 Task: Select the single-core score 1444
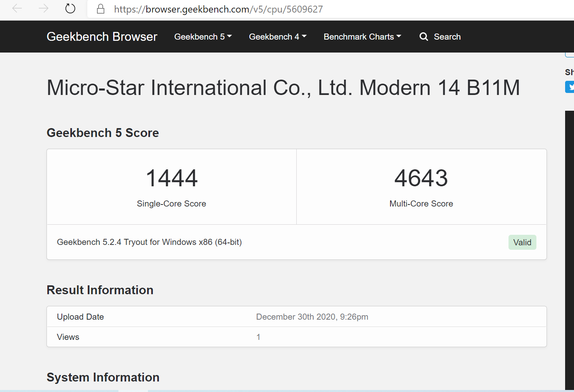[171, 178]
